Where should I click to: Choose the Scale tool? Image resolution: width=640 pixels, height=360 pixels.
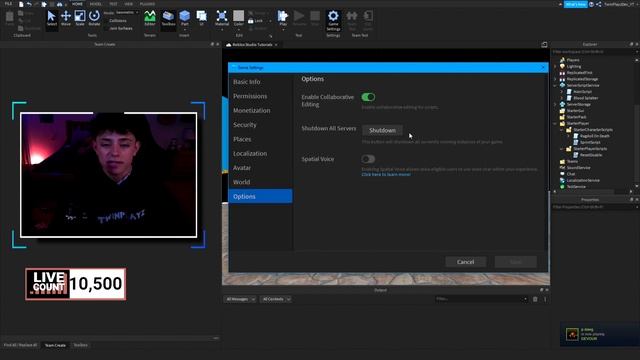coord(80,19)
